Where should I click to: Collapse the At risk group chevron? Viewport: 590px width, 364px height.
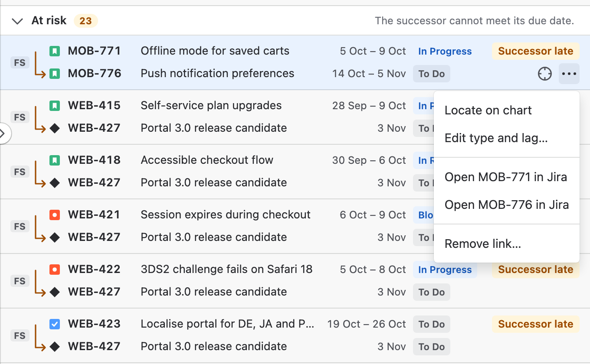(x=17, y=21)
